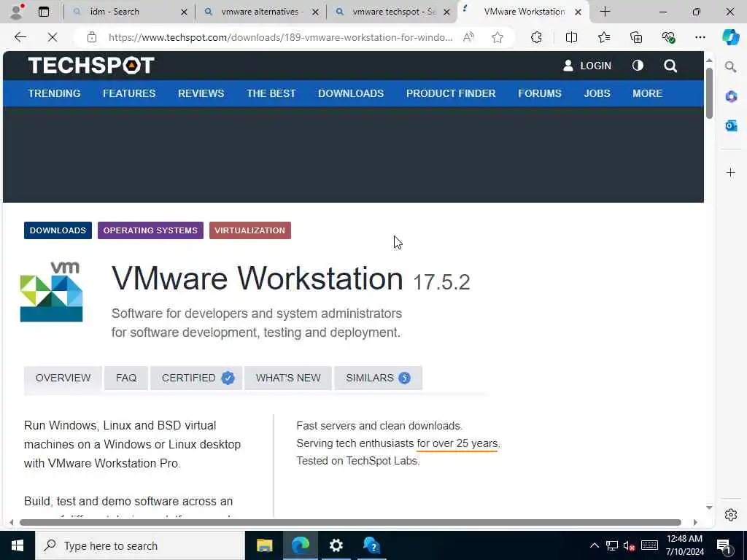Click the DOWNLOADS category tag
This screenshot has width=747, height=560.
click(58, 230)
